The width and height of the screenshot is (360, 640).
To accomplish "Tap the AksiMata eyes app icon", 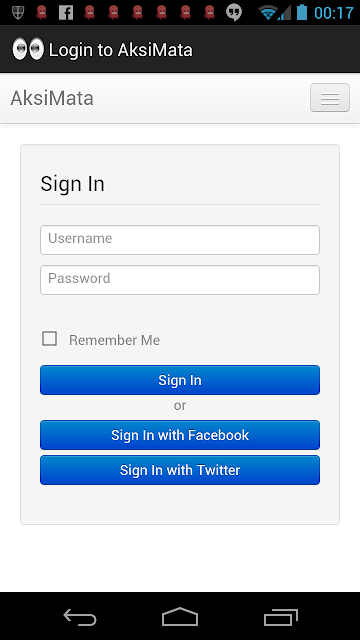I will [x=28, y=49].
